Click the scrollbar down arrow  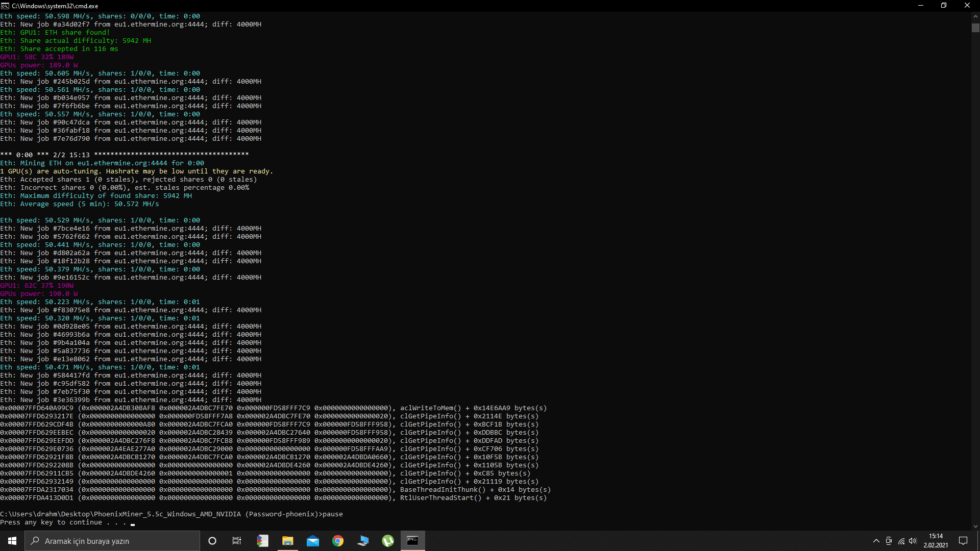975,527
